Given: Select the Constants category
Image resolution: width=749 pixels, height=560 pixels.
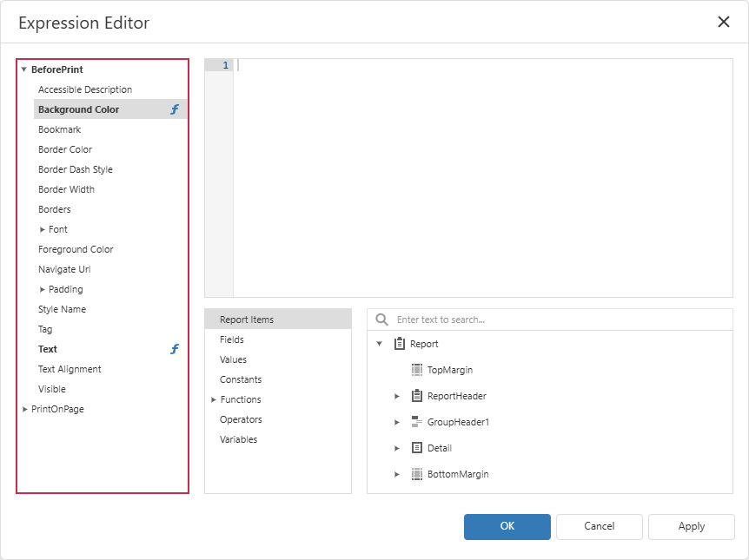Looking at the screenshot, I should [x=278, y=379].
